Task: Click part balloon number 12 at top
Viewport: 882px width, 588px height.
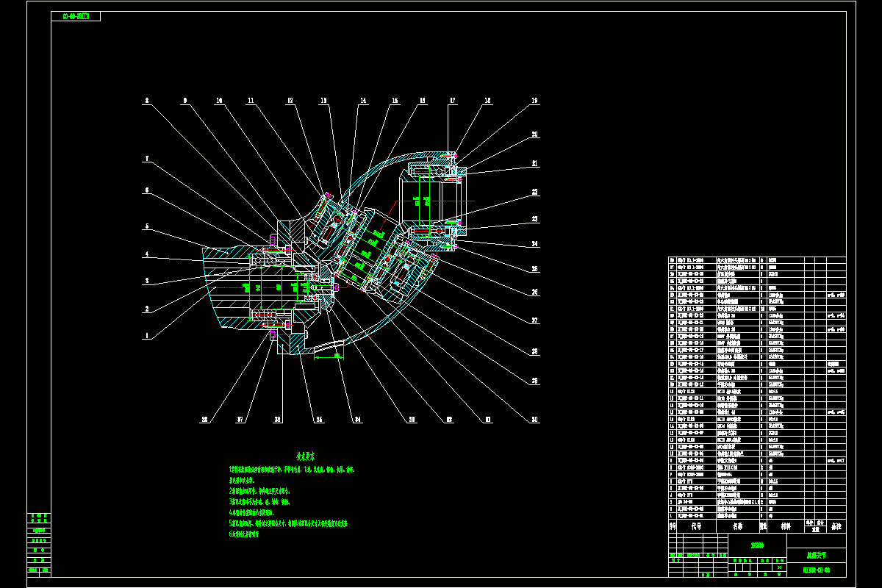Action: [x=290, y=100]
